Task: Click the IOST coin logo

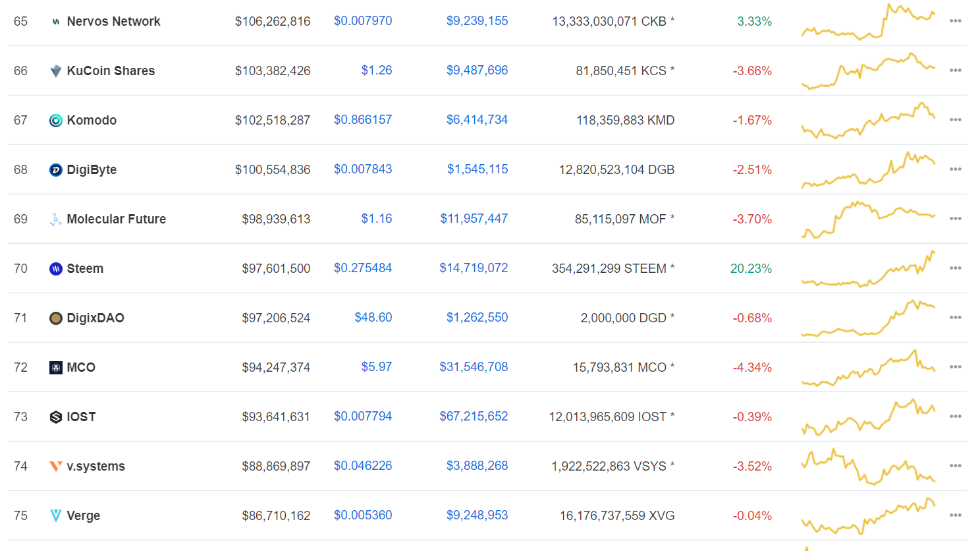Action: pos(56,417)
